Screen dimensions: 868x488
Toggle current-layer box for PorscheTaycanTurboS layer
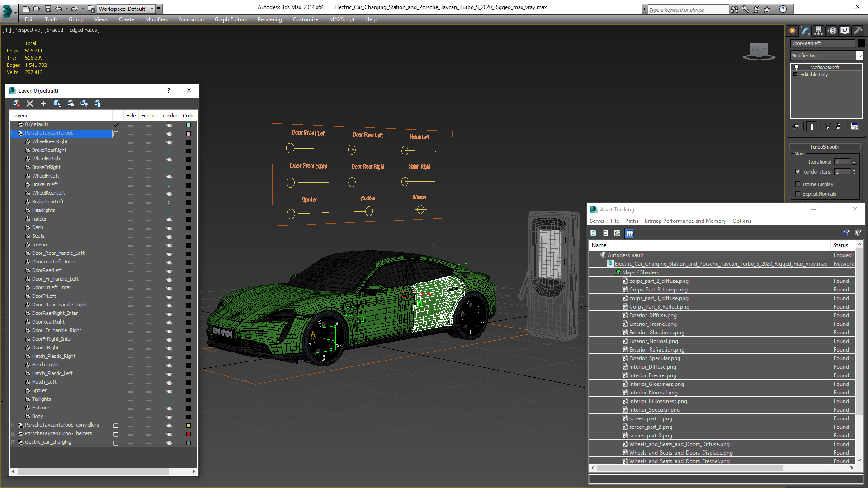click(116, 134)
